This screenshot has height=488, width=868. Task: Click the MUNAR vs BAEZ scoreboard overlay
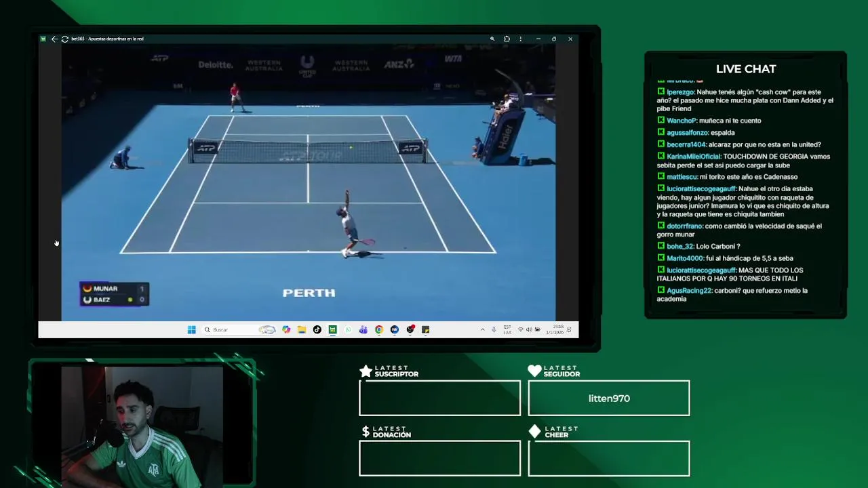[x=114, y=294]
